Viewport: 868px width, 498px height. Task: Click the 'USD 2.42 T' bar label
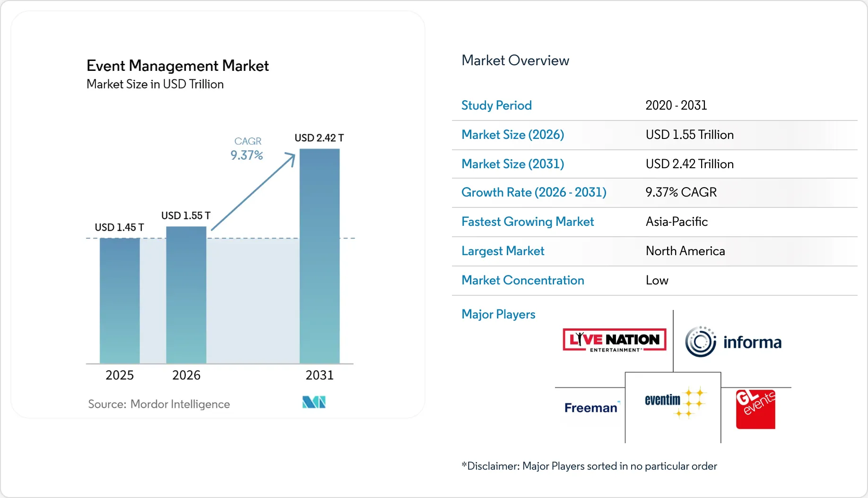(319, 138)
